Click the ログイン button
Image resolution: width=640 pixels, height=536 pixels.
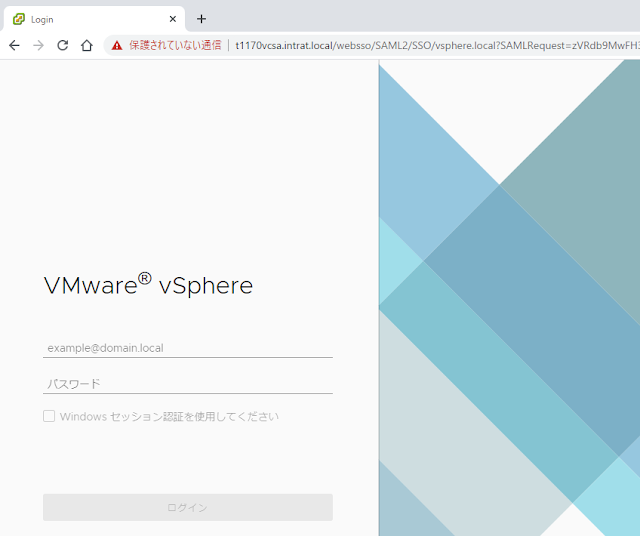click(188, 507)
